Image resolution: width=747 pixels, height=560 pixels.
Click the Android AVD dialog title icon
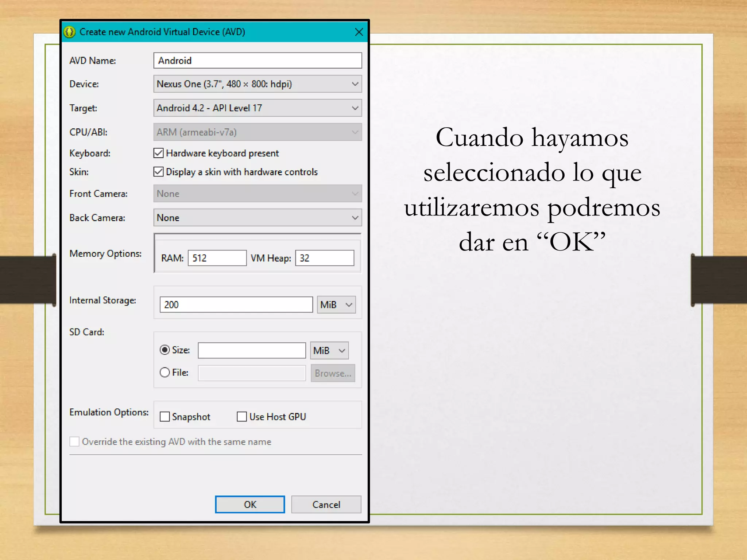pyautogui.click(x=69, y=32)
